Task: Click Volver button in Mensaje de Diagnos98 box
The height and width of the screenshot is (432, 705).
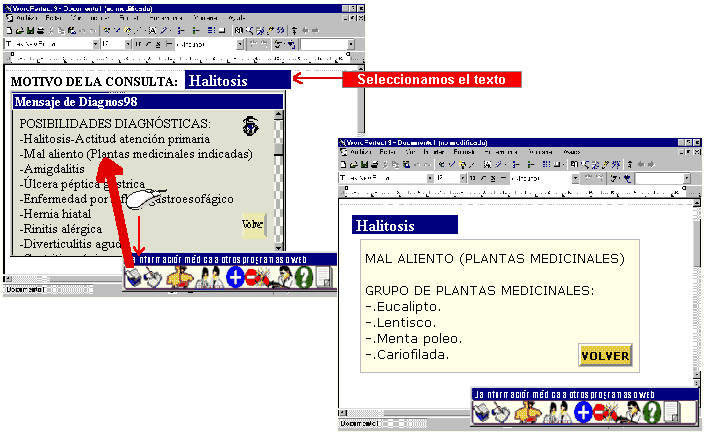Action: (x=253, y=224)
